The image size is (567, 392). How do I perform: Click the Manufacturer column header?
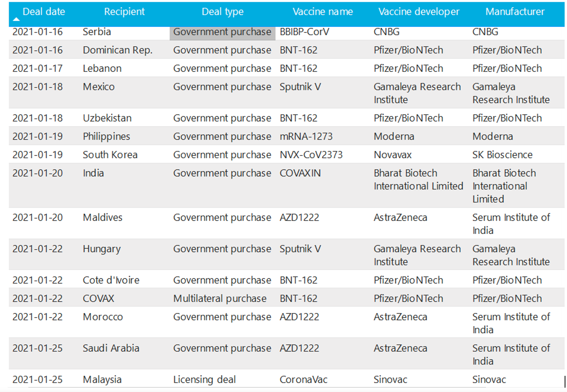515,12
